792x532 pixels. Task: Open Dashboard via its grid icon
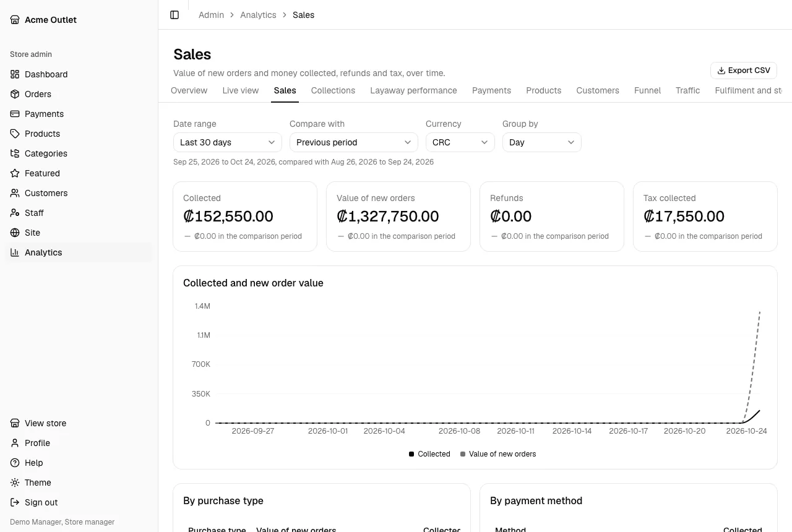pos(15,74)
